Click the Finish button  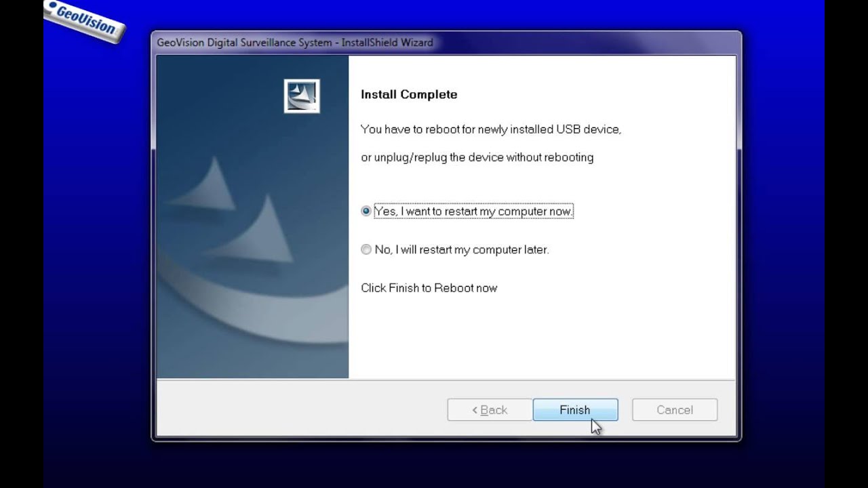[x=575, y=410]
